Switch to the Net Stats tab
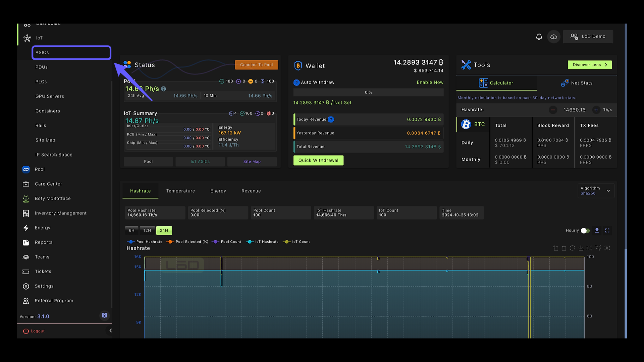Viewport: 644px width, 362px height. pyautogui.click(x=577, y=83)
